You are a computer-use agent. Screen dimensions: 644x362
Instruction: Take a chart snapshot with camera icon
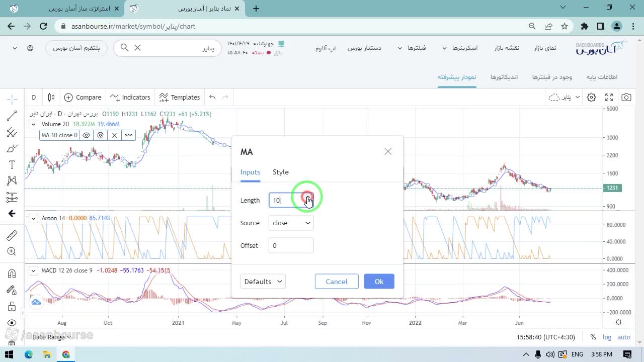626,97
